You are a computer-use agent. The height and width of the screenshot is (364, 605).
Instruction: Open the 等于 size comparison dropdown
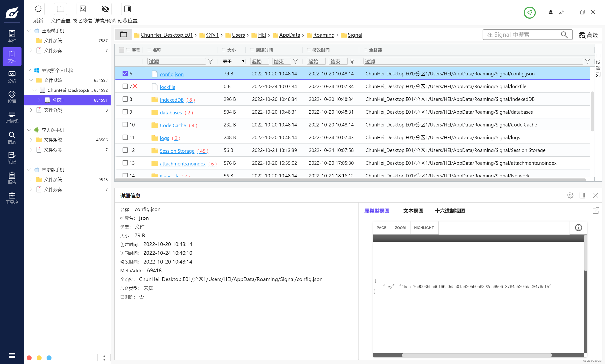click(x=233, y=61)
